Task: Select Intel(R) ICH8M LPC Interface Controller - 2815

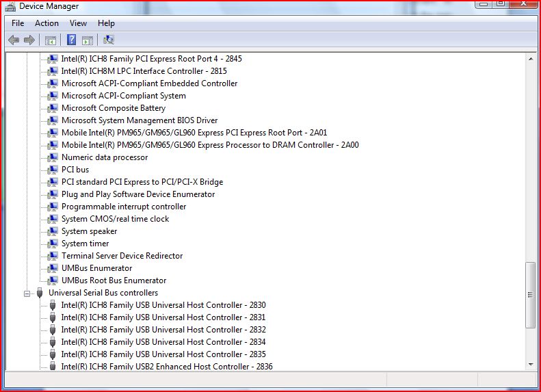Action: coord(144,71)
